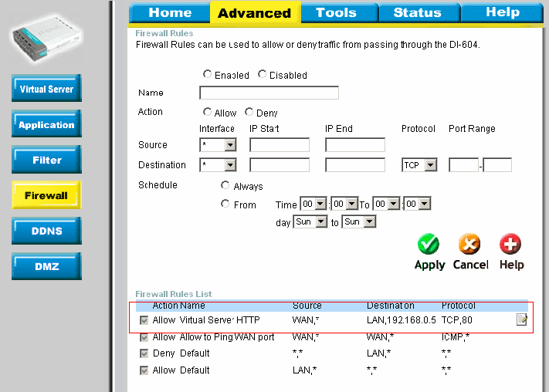This screenshot has height=392, width=549.
Task: Open the Status tab
Action: [x=418, y=12]
